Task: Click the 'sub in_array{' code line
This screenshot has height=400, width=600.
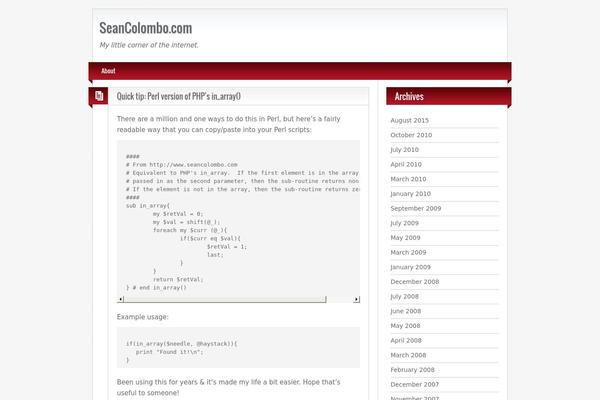Action: 148,206
